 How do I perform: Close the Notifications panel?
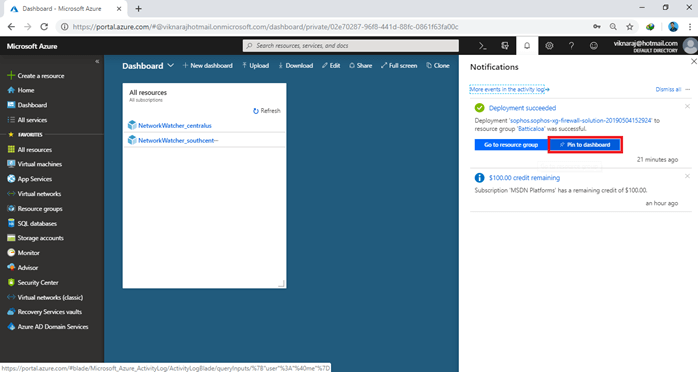point(694,61)
